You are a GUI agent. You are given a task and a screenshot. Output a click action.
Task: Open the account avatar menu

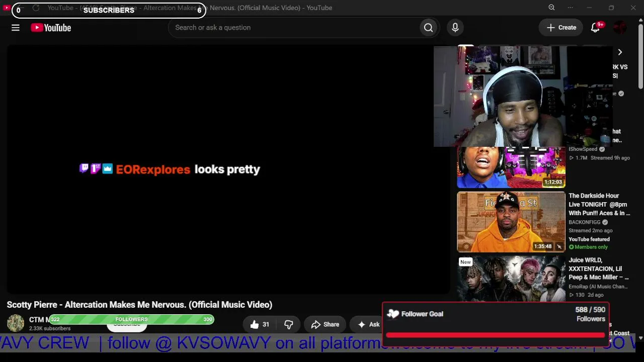[x=620, y=28]
